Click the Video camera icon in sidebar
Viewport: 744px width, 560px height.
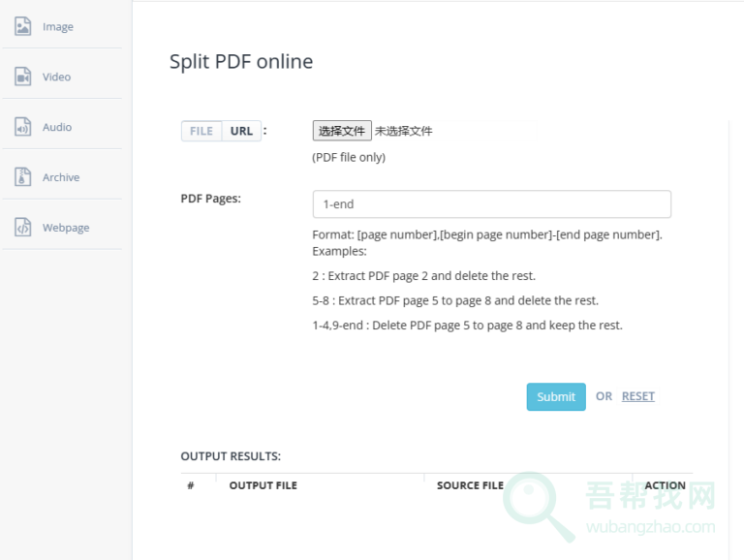(x=22, y=77)
